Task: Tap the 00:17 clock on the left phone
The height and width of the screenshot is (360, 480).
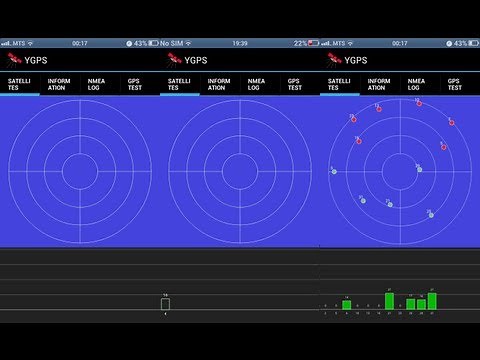Action: 80,43
